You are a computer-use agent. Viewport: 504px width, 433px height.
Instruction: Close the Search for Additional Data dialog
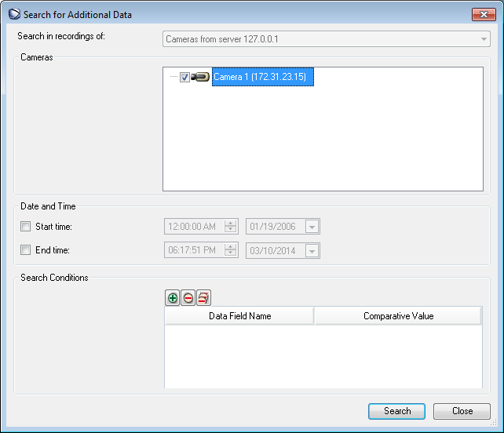484,14
